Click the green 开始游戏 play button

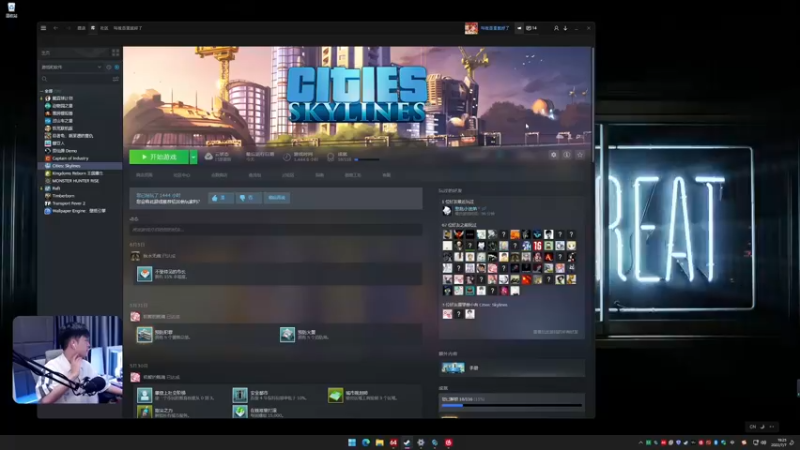coord(159,157)
